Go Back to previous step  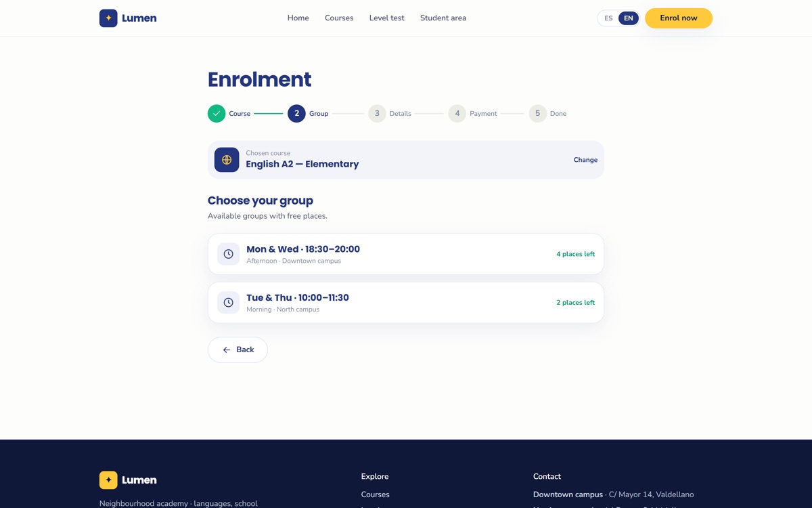pyautogui.click(x=238, y=350)
